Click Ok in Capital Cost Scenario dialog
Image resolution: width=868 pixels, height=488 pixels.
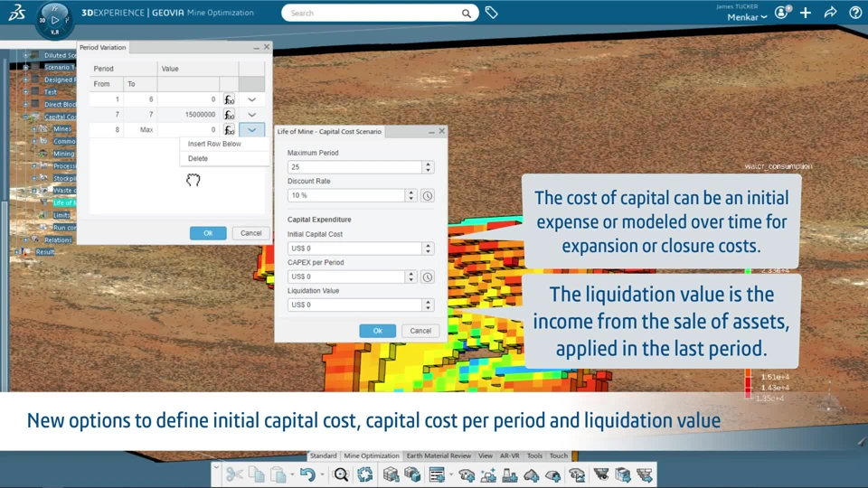(378, 331)
